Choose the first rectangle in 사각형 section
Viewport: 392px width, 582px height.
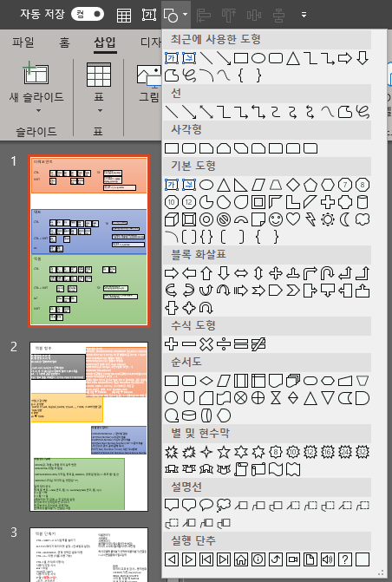click(x=172, y=148)
